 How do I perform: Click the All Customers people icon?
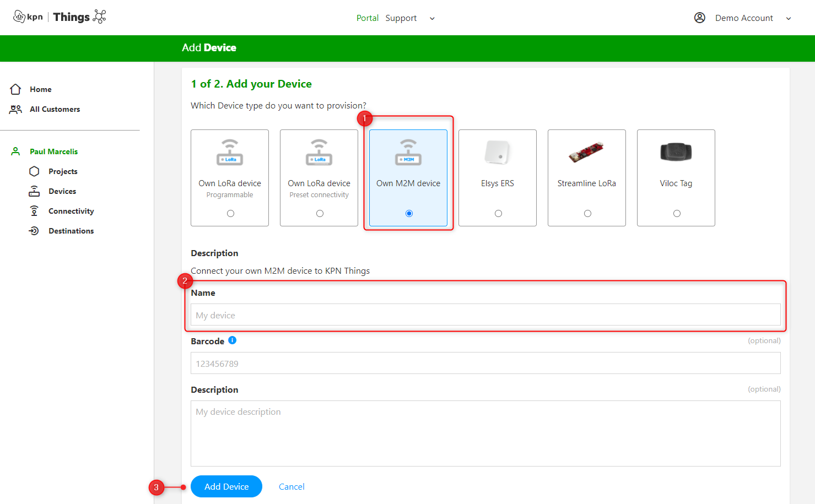pyautogui.click(x=15, y=109)
